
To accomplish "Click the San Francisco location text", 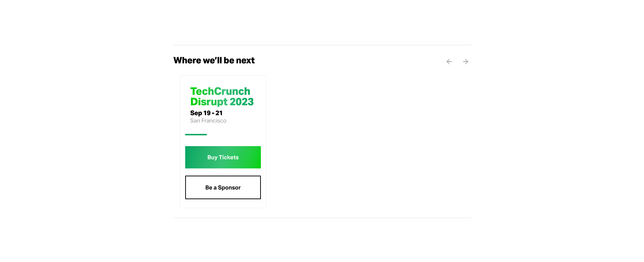I will 208,121.
